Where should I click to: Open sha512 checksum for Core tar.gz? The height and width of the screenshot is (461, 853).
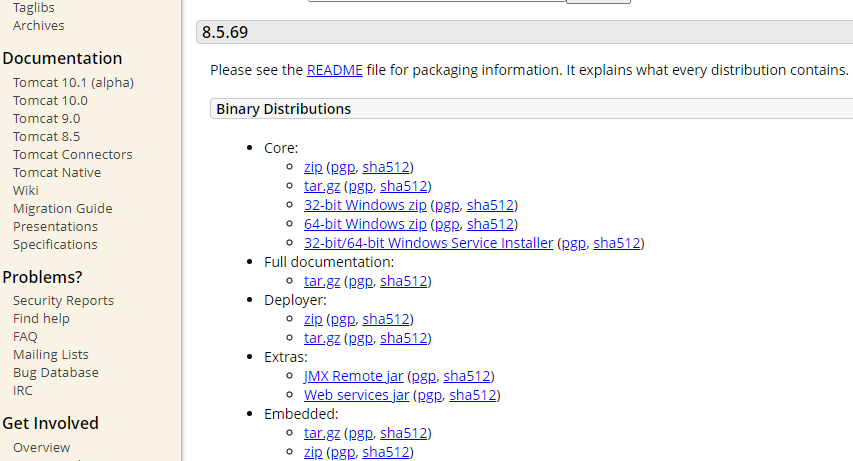tap(404, 186)
